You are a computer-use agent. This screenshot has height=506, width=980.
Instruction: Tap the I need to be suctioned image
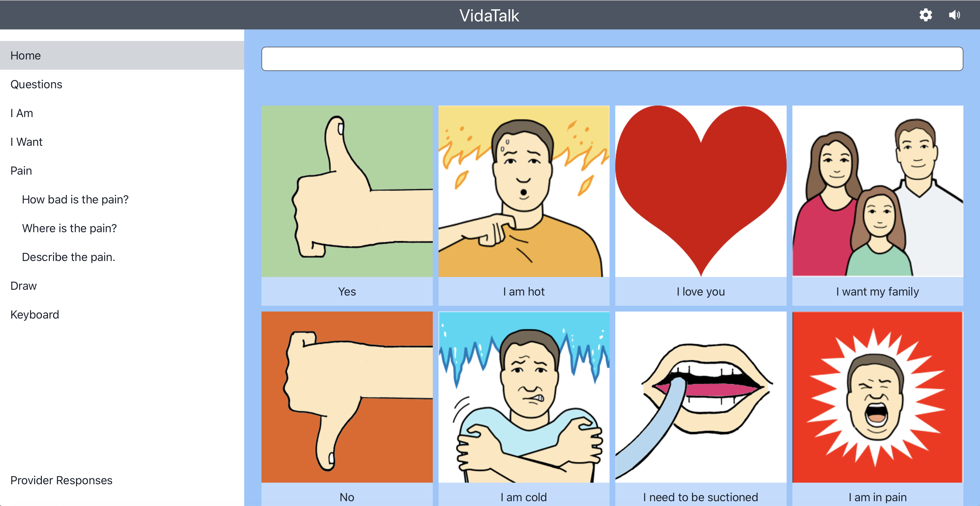pos(701,397)
